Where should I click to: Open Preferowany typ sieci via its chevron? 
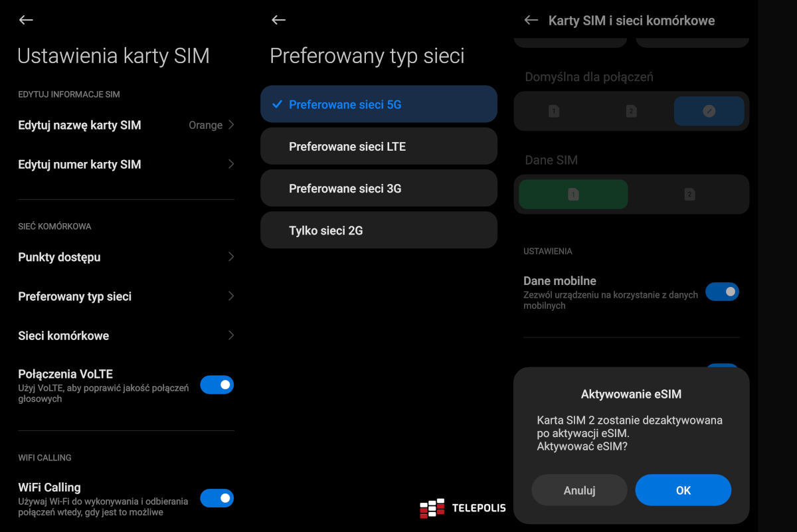click(230, 296)
